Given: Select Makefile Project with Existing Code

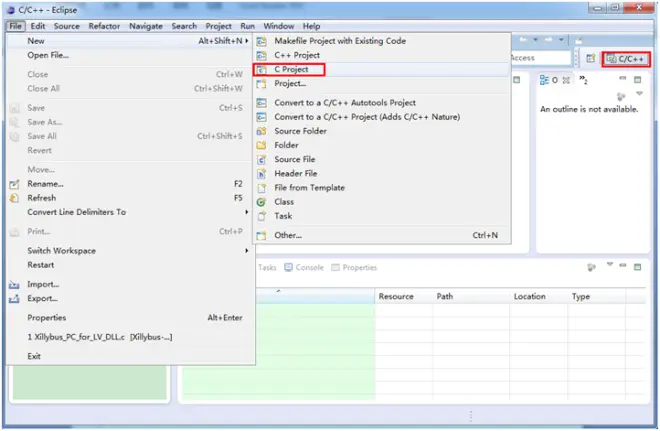Looking at the screenshot, I should [x=381, y=41].
